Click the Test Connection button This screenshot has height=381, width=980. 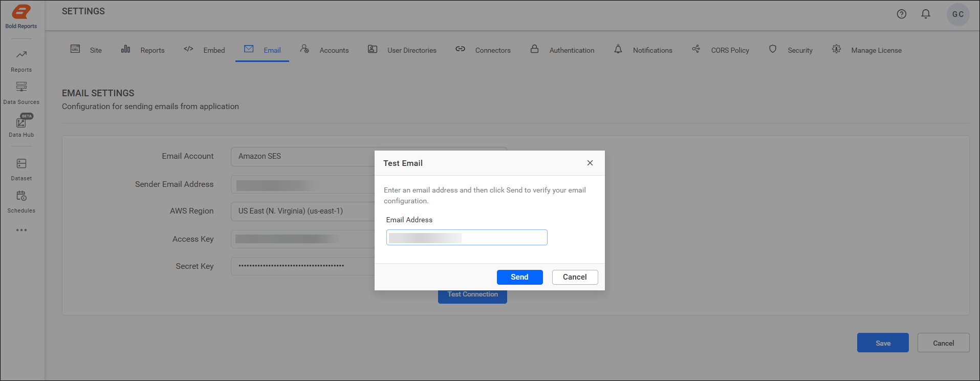(472, 297)
